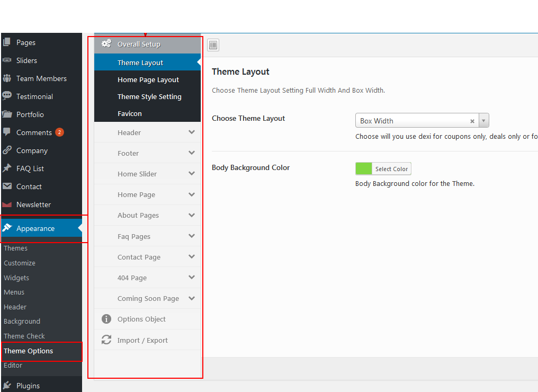
Task: Open the Home Page Layout submenu item
Action: [x=148, y=80]
